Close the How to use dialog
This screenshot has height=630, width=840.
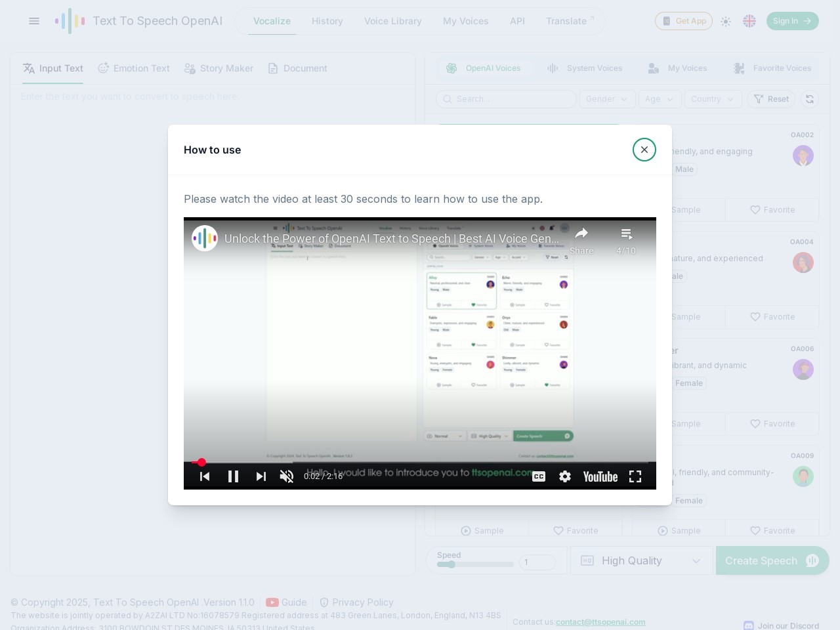(x=644, y=150)
